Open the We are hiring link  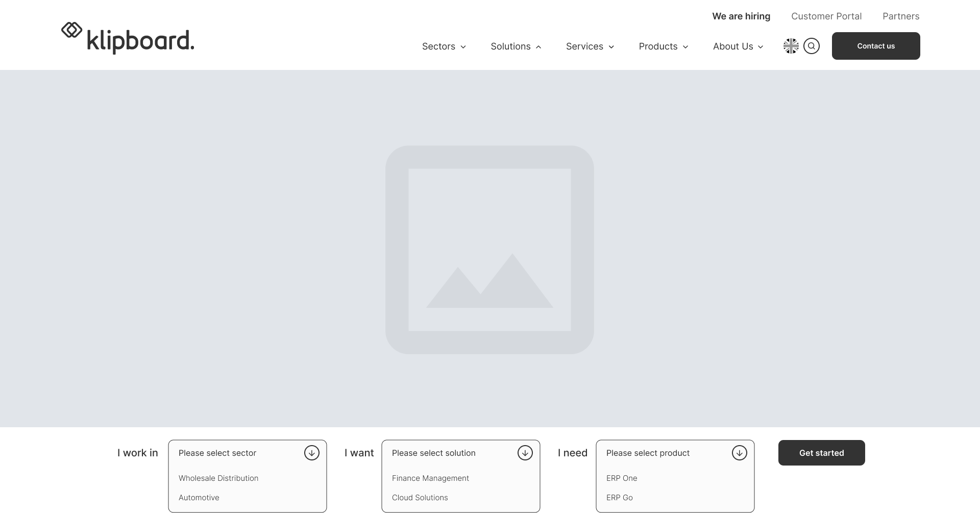coord(741,16)
